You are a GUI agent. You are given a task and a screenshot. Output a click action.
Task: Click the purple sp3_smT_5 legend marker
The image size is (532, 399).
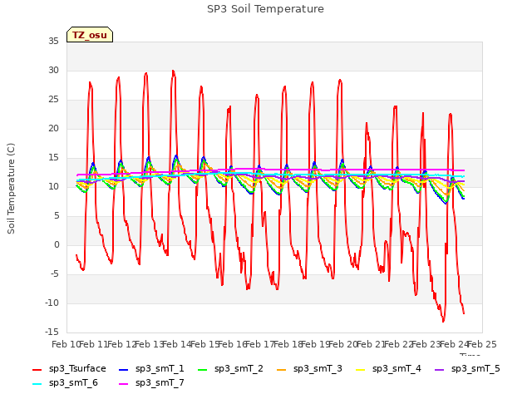[440, 369]
